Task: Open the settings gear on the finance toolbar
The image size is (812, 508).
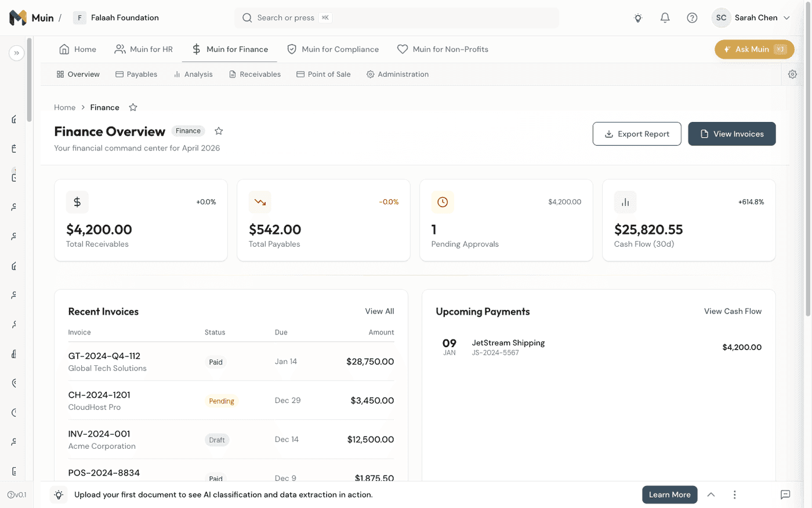Action: click(x=792, y=74)
